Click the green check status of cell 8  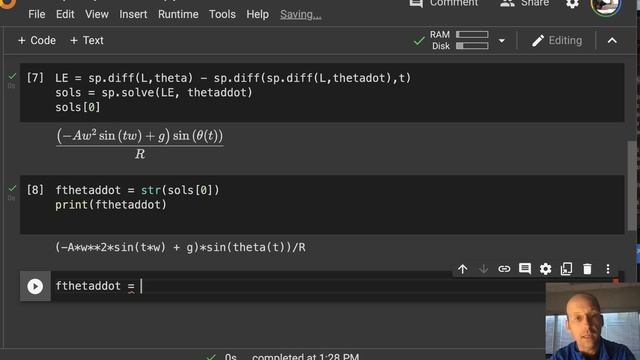[x=12, y=188]
